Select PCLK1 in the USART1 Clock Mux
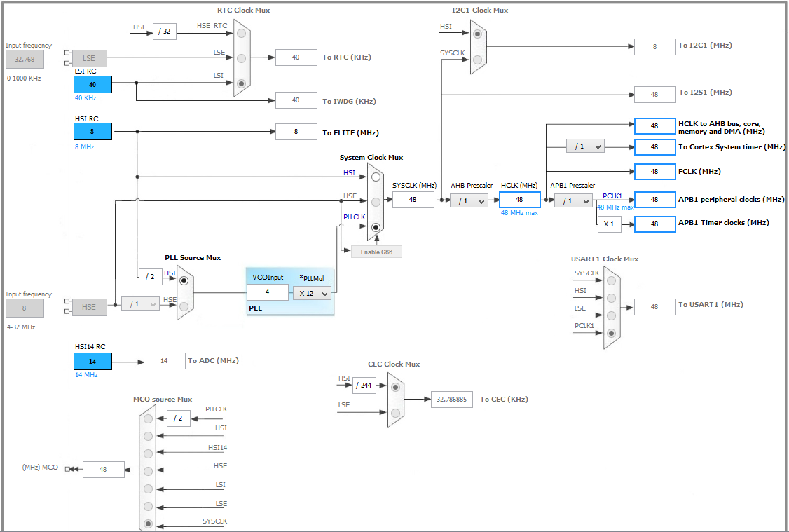This screenshot has height=532, width=789. click(612, 333)
